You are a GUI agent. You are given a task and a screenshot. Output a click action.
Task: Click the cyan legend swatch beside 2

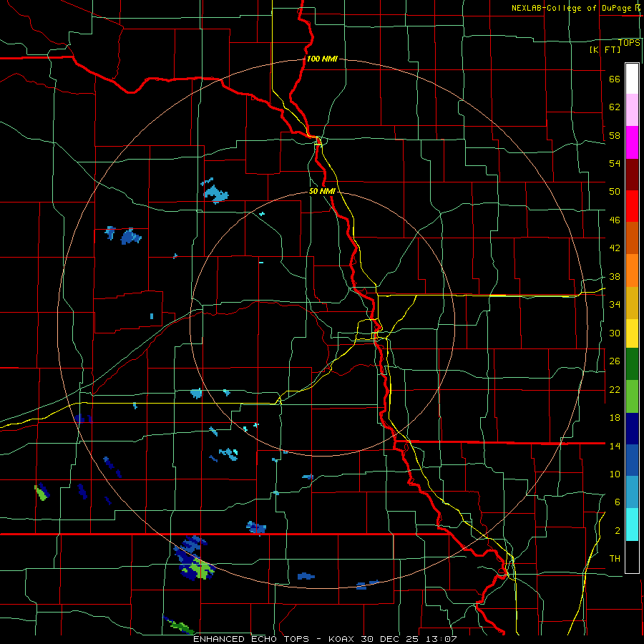click(632, 525)
